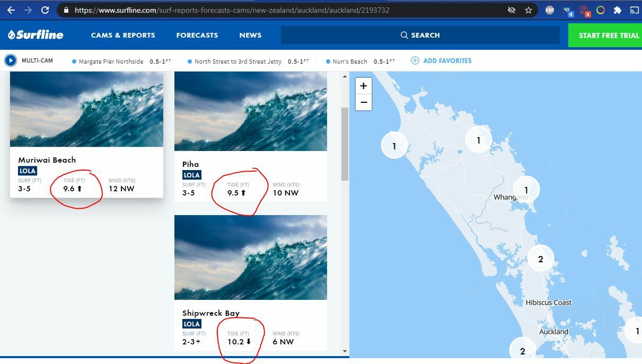Select Margate Pier Northside favorite
Screen dimensions: 642x364
point(111,61)
